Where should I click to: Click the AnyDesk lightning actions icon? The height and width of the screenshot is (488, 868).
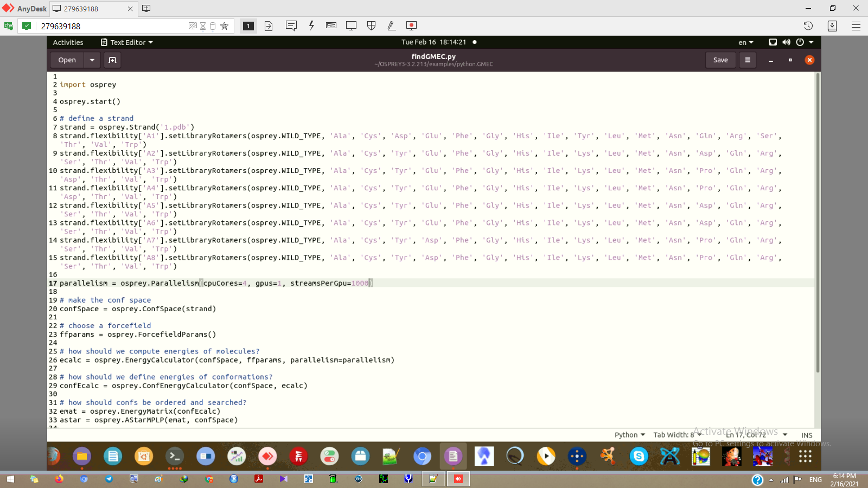[x=311, y=25]
